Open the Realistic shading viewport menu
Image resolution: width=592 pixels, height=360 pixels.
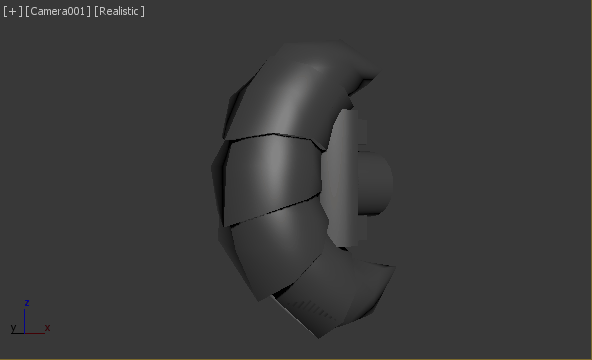click(119, 11)
